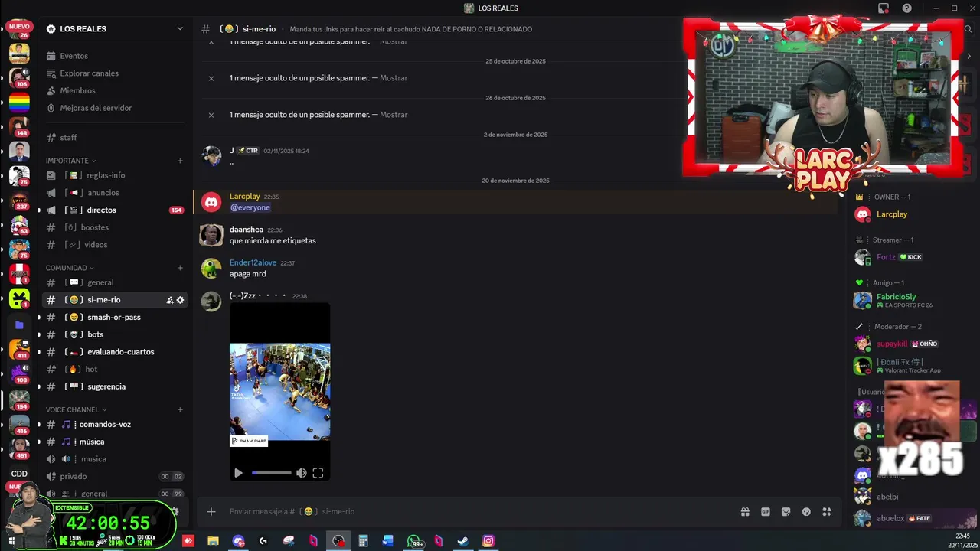Image resolution: width=980 pixels, height=551 pixels.
Task: Click the @everyone mention
Action: pos(250,207)
